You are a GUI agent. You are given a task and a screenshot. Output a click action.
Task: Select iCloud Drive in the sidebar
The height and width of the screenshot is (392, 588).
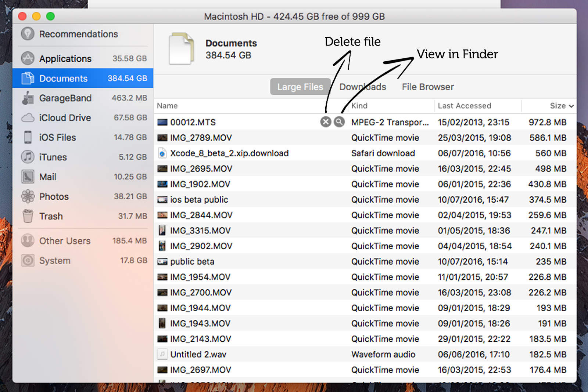(x=65, y=118)
